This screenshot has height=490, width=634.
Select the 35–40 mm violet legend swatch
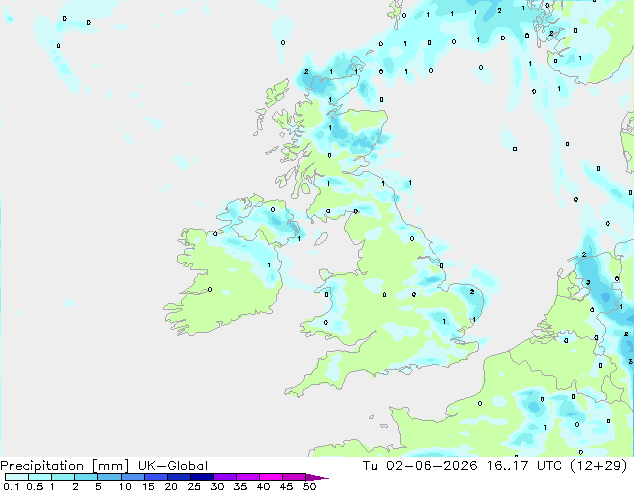(247, 477)
